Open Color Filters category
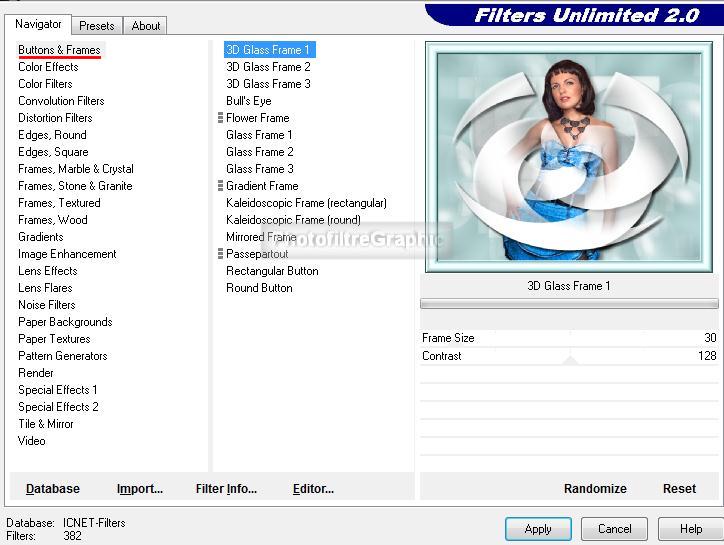 click(x=45, y=84)
